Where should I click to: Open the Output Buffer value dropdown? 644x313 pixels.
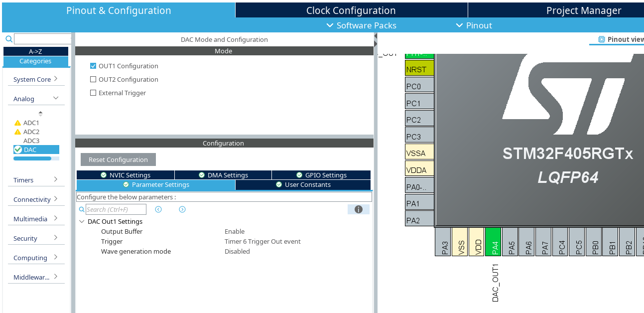coord(235,231)
